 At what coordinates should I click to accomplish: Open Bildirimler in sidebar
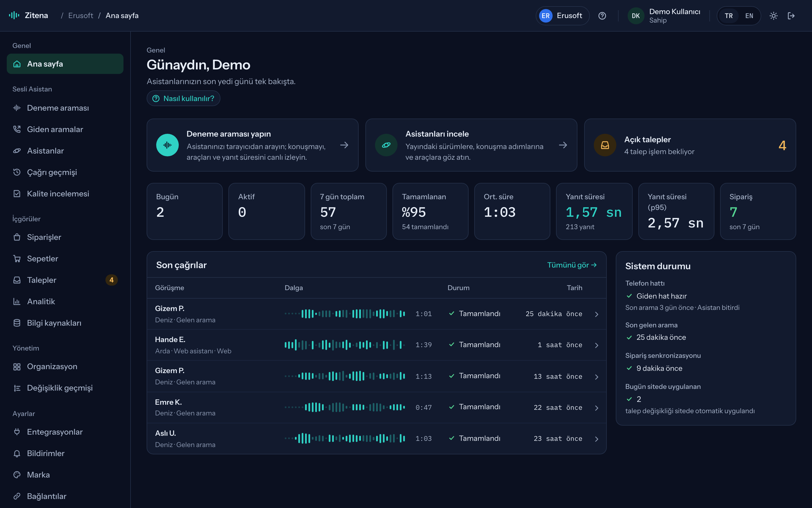point(65,454)
